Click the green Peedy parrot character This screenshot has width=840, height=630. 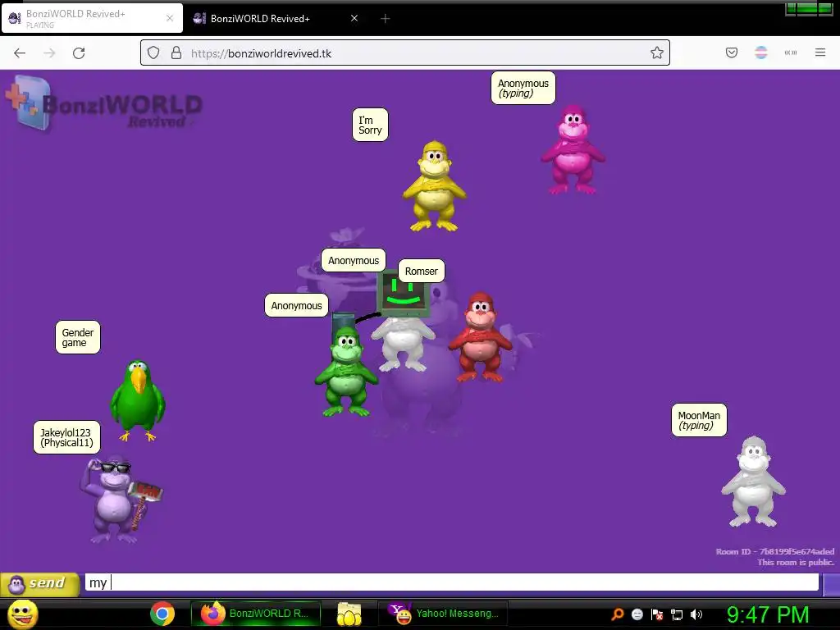pyautogui.click(x=138, y=399)
